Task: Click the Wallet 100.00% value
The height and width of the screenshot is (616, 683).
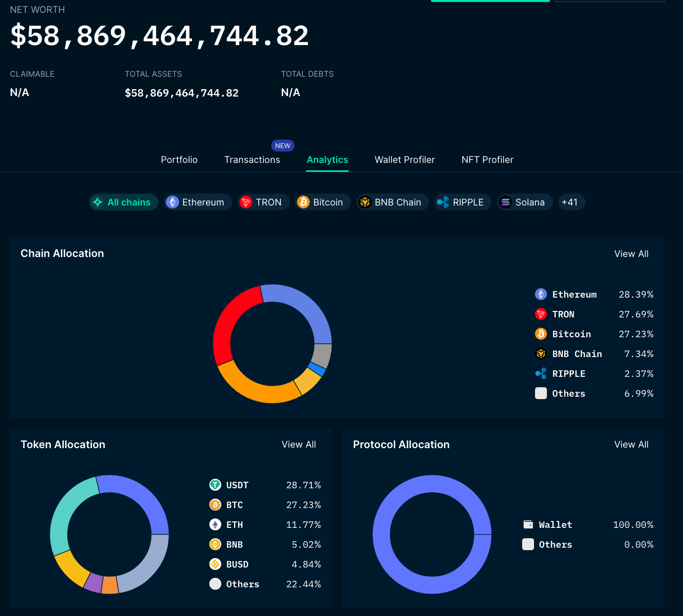Action: tap(633, 524)
